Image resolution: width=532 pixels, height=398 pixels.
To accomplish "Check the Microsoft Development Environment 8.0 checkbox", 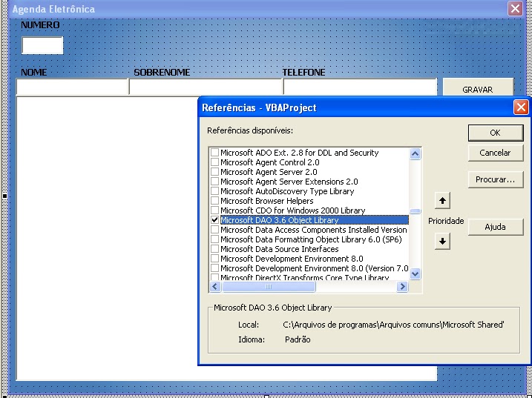I will [214, 259].
